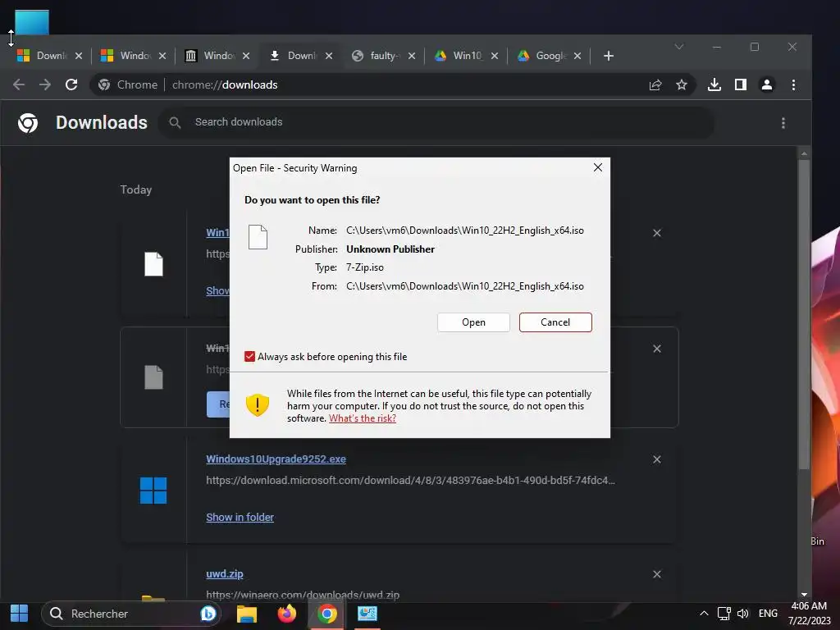Click the Chrome logo next to Downloads

coord(28,123)
